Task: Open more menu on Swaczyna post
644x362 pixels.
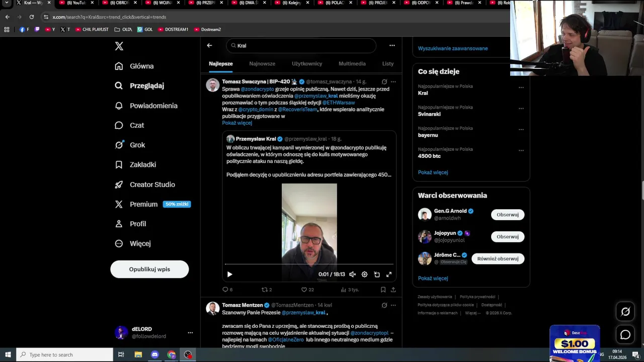Action: click(x=393, y=81)
